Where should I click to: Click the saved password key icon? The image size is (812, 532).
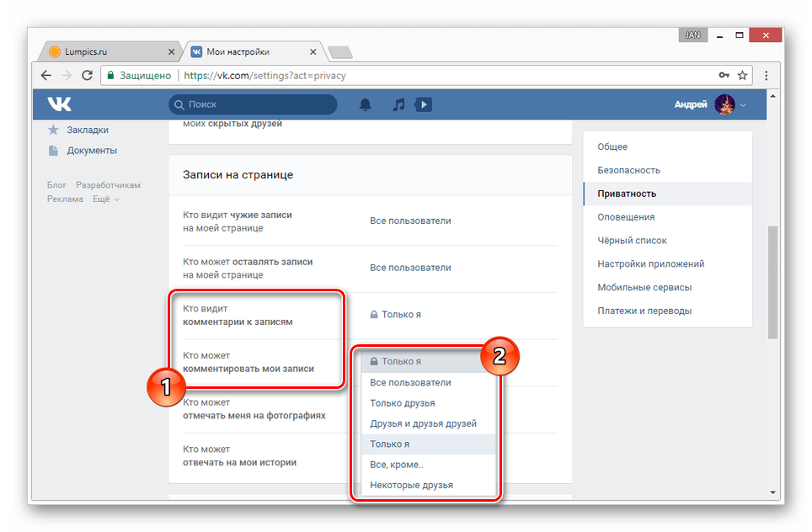724,76
